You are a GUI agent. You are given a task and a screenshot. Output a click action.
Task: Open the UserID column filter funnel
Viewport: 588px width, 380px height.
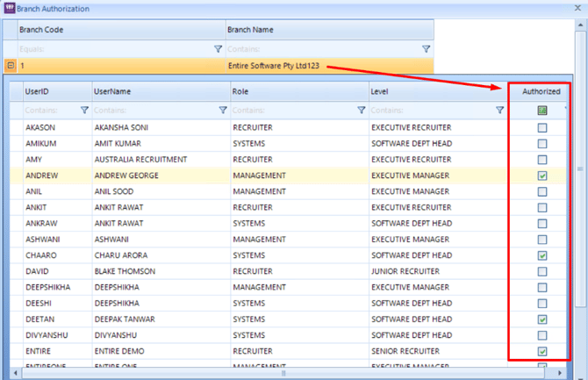click(84, 111)
